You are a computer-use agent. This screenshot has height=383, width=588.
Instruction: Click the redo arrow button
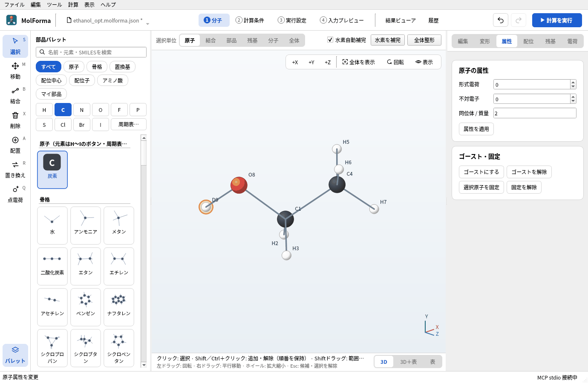[519, 20]
